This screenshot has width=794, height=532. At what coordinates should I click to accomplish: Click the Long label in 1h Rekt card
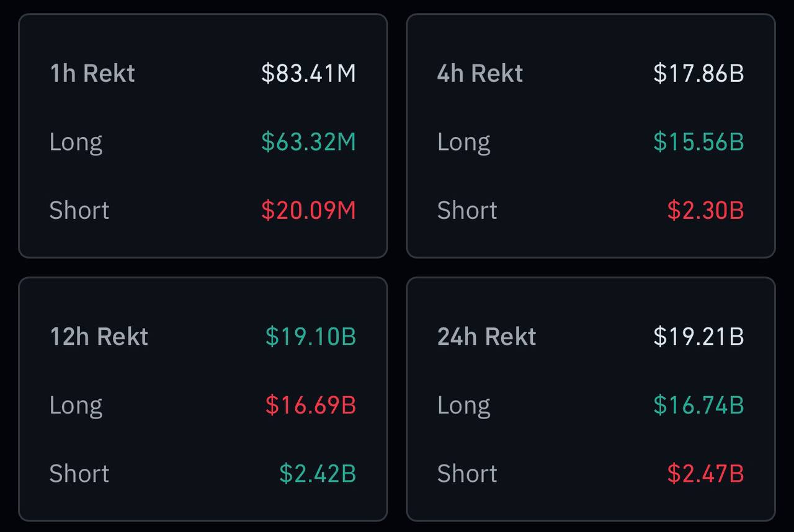click(x=76, y=142)
